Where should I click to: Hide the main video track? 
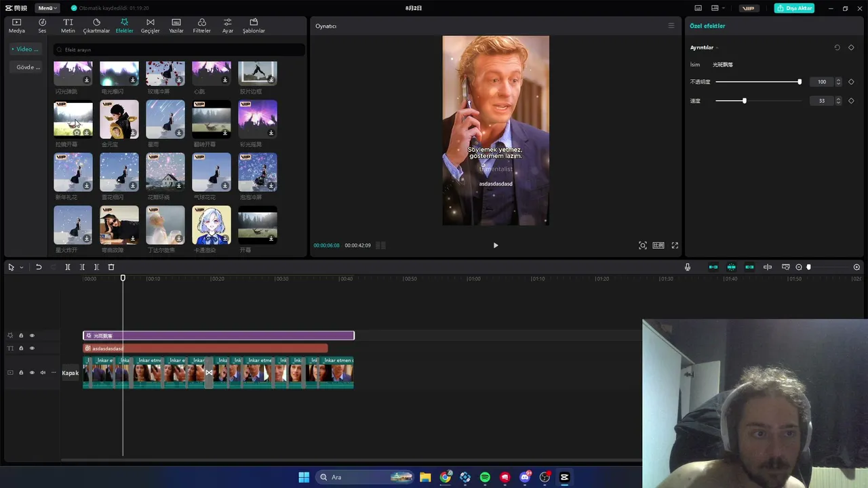point(32,373)
